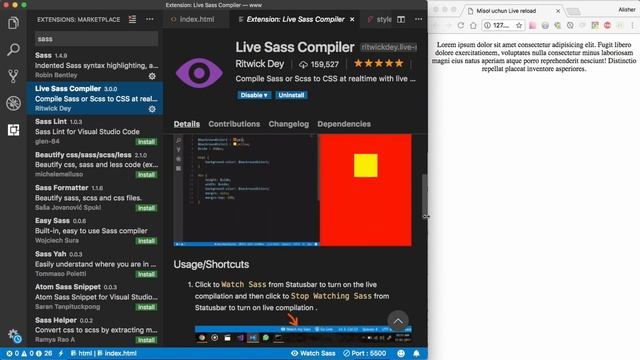Open the Debug view in activity bar
This screenshot has width=640, height=360.
click(13, 103)
